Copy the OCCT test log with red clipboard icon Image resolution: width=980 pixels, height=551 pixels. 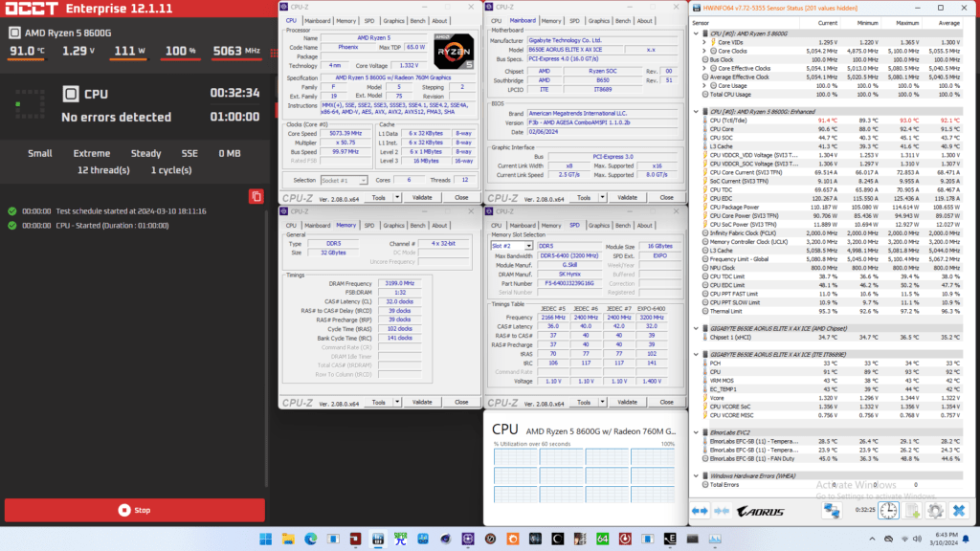[x=256, y=196]
